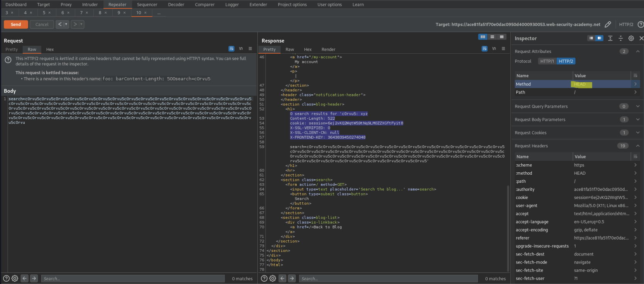Screen dimensions: 644x284
Task: Switch Request view to Pretty
Action: (12, 49)
